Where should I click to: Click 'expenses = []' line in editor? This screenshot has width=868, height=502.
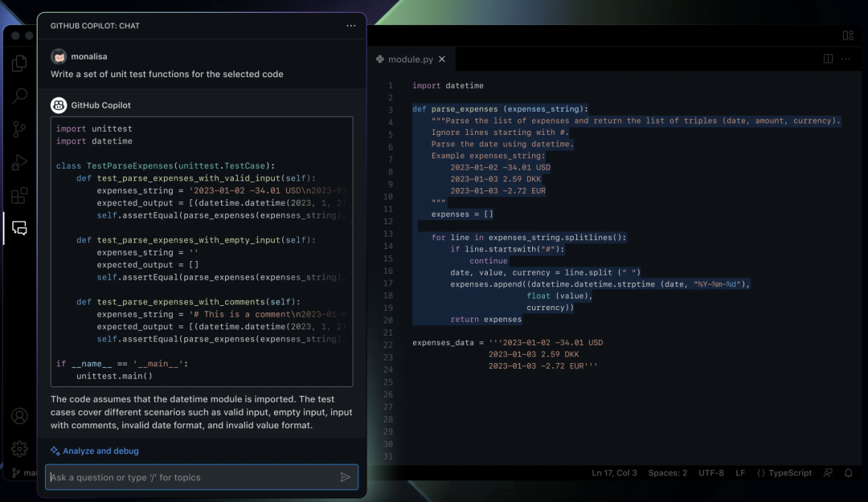[462, 214]
